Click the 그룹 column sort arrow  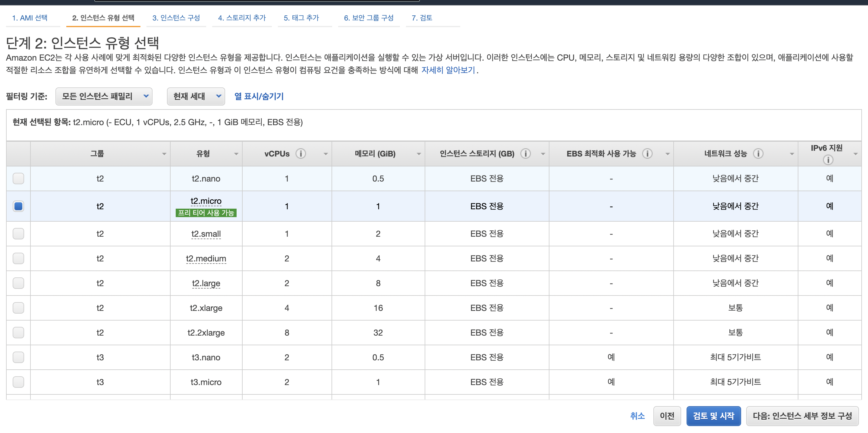164,154
